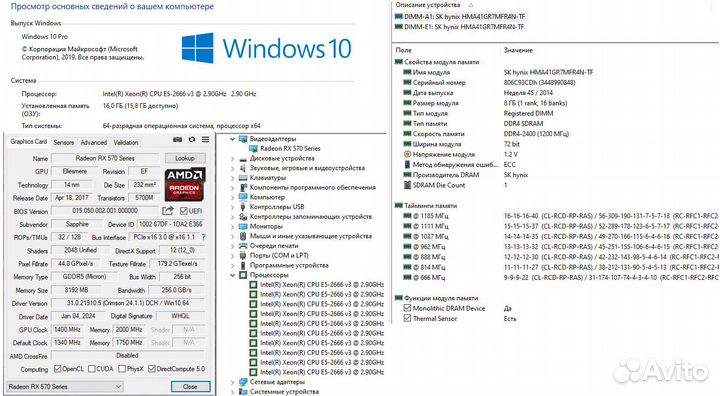Viewport: 720px width, 396px height.
Task: Click the Close button in GPU-Z
Action: click(190, 387)
